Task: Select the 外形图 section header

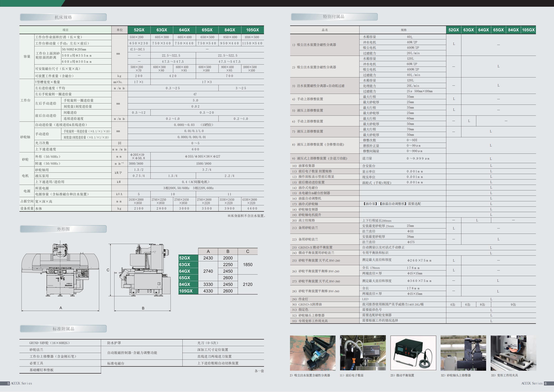Action: (63, 229)
